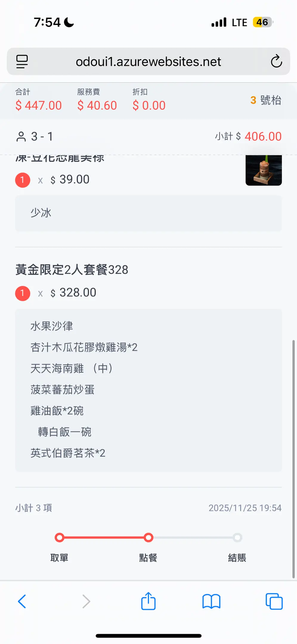
Task: Open Safari bookmarks book icon
Action: [x=211, y=601]
